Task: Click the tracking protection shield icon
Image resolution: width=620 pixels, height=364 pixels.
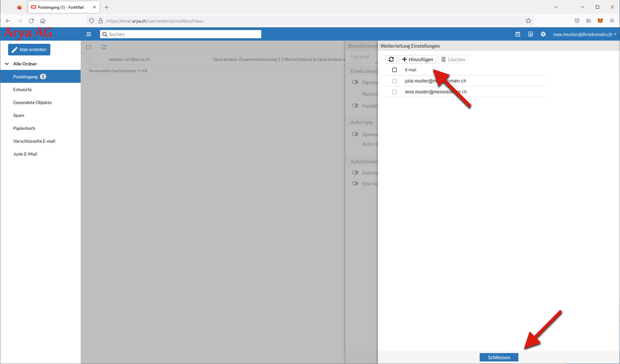Action: pos(92,21)
